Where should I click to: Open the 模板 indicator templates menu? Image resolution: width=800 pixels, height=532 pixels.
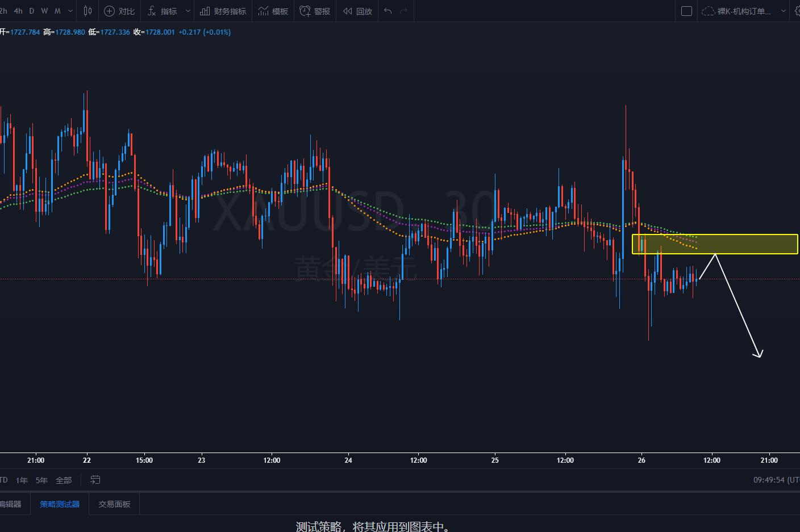(x=273, y=11)
